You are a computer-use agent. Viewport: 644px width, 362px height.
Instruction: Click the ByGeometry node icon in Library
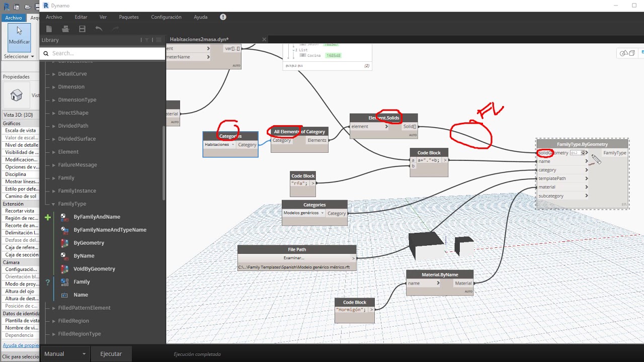[x=64, y=243]
